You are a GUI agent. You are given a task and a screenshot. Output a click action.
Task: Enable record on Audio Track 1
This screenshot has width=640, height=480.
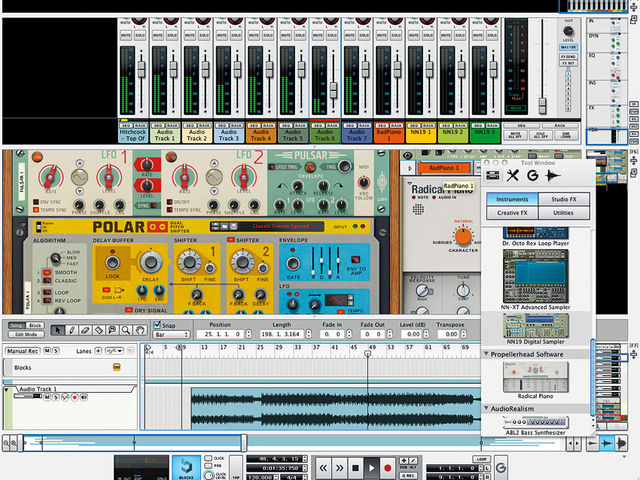[74, 397]
